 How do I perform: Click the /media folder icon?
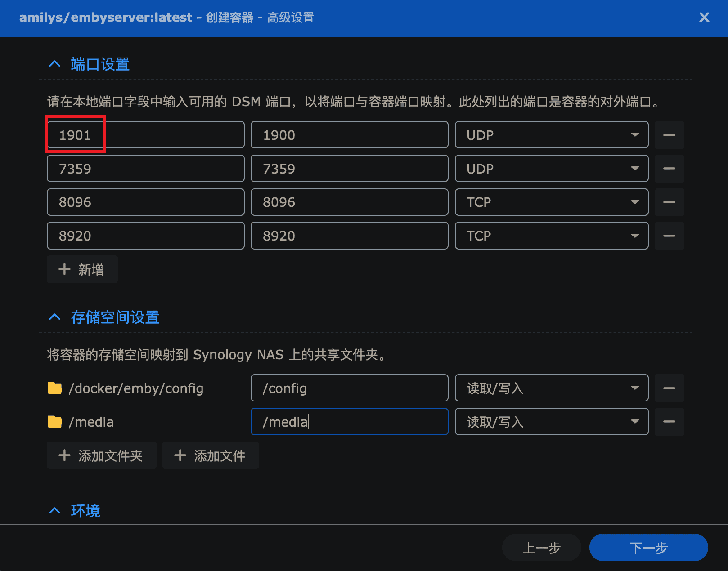pyautogui.click(x=55, y=422)
